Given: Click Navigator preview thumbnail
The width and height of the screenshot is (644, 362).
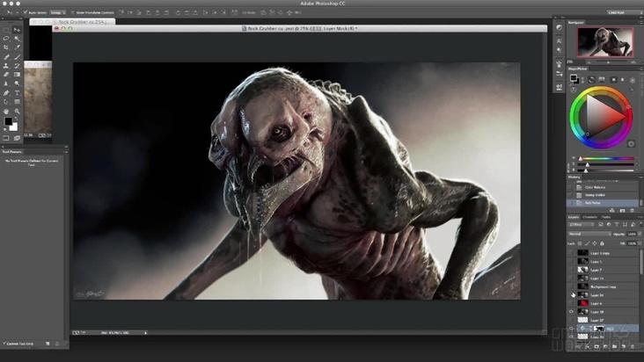Looking at the screenshot, I should tap(605, 42).
